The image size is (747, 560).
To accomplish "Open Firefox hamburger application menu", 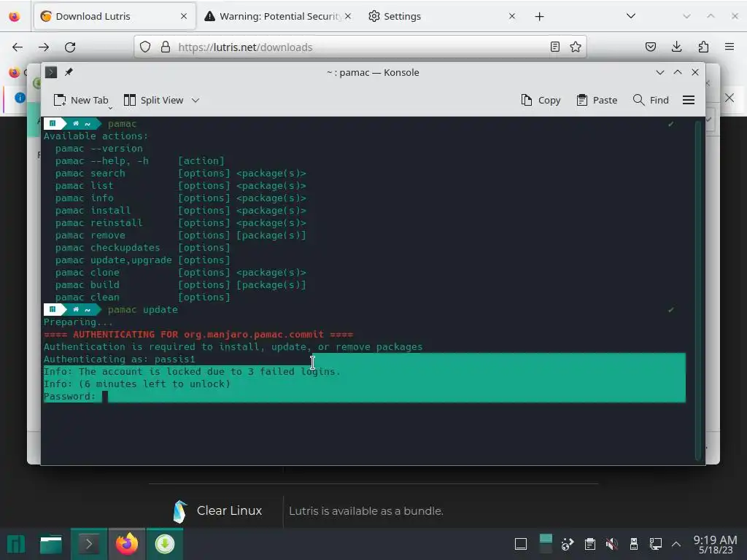I will coord(729,47).
